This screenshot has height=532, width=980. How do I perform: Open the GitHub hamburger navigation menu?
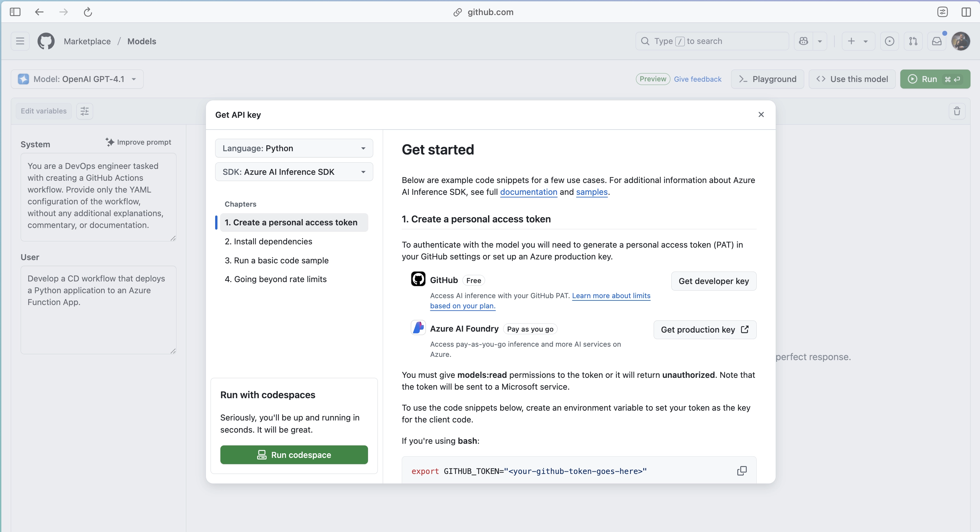(20, 41)
